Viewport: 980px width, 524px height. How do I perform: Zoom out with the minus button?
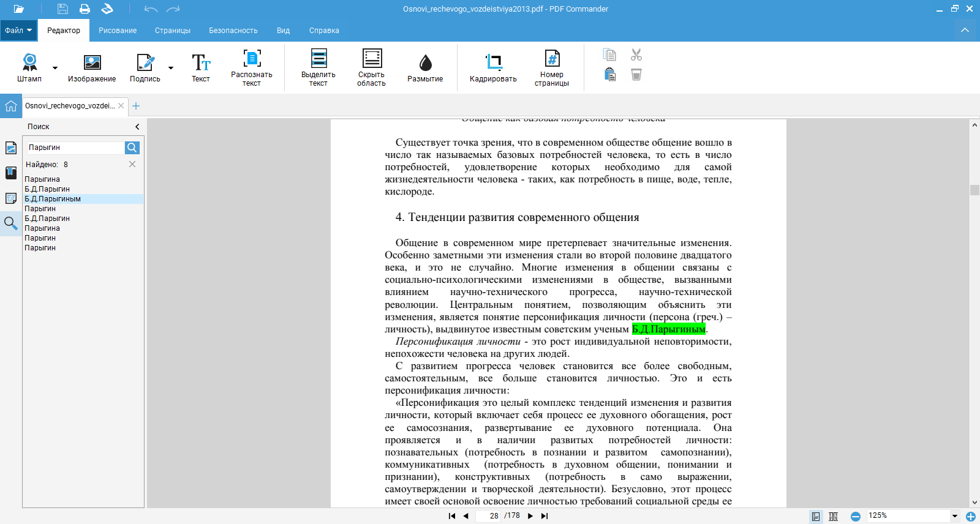[856, 517]
